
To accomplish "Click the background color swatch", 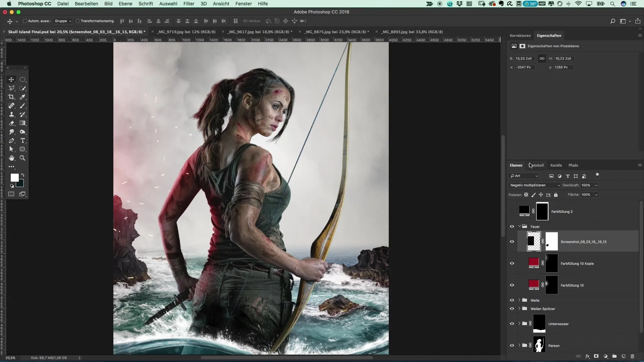I will click(21, 184).
